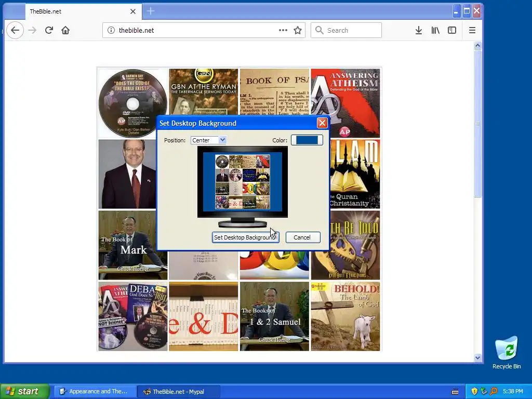Select the TheBible.net browser tab

coord(84,11)
